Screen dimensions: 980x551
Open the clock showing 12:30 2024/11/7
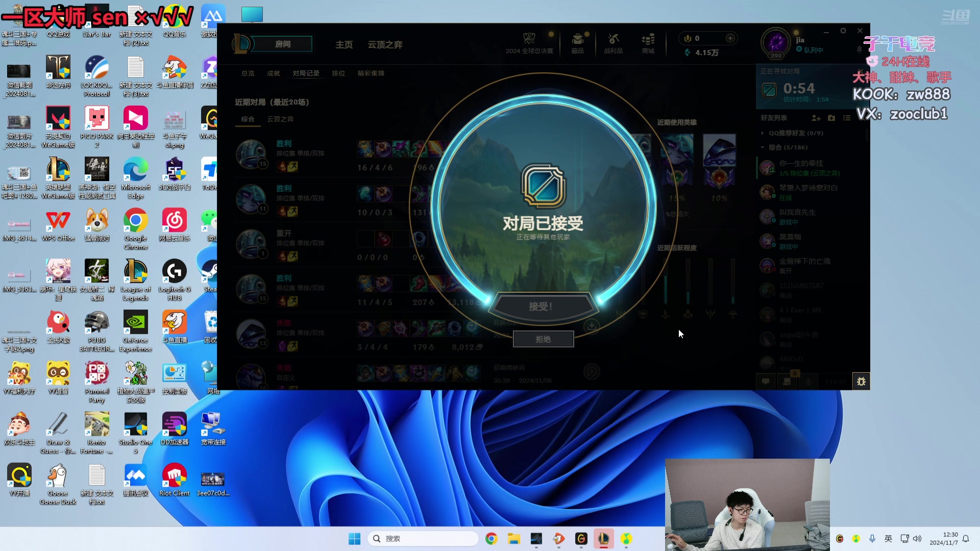(x=943, y=539)
